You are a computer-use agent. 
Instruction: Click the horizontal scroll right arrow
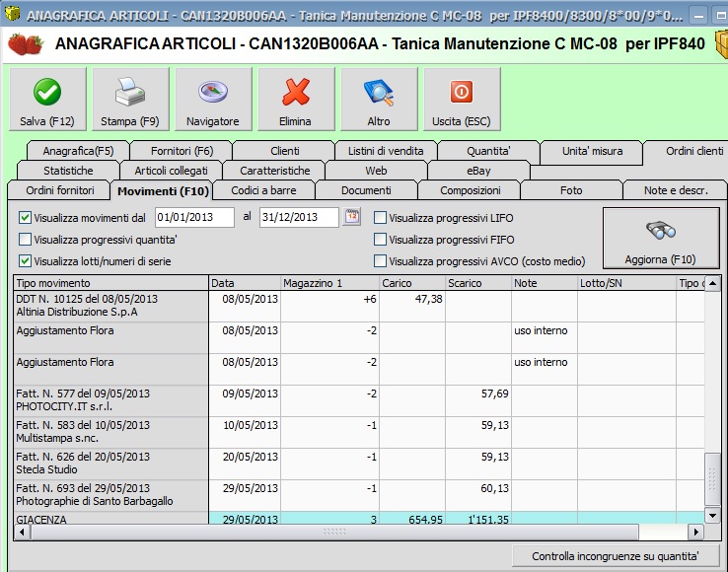(x=695, y=533)
